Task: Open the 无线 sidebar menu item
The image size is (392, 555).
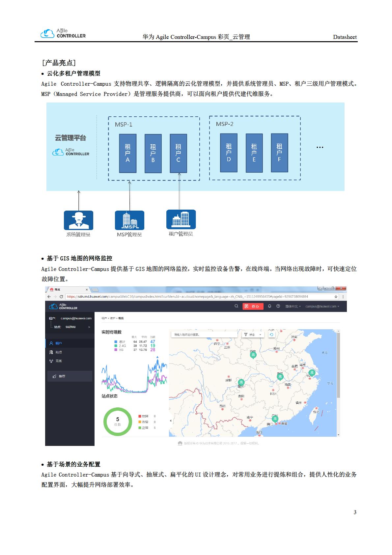Action: point(70,361)
